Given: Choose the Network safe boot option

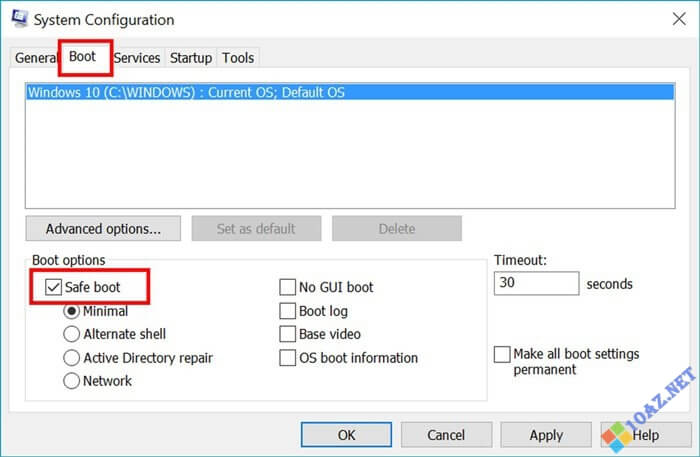Looking at the screenshot, I should point(71,380).
